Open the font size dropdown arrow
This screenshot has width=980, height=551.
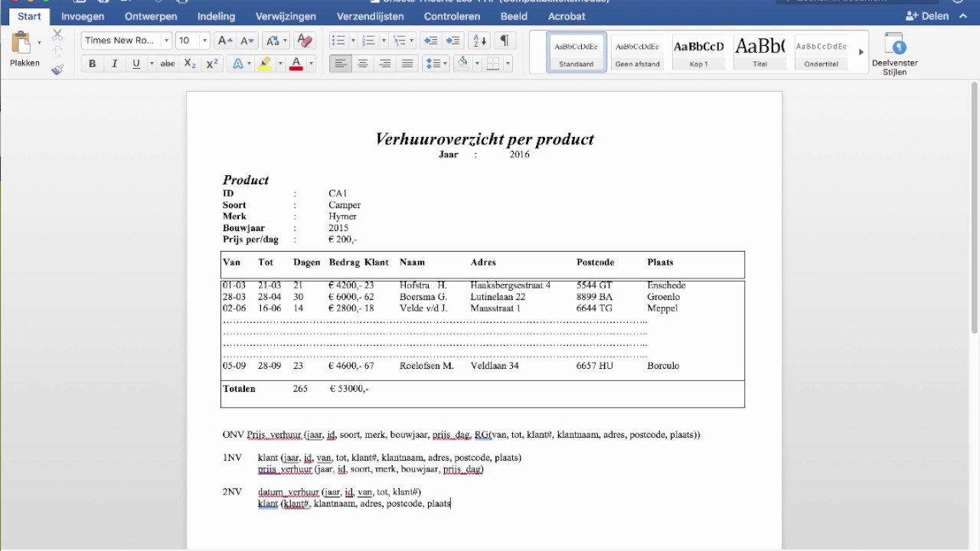[204, 41]
